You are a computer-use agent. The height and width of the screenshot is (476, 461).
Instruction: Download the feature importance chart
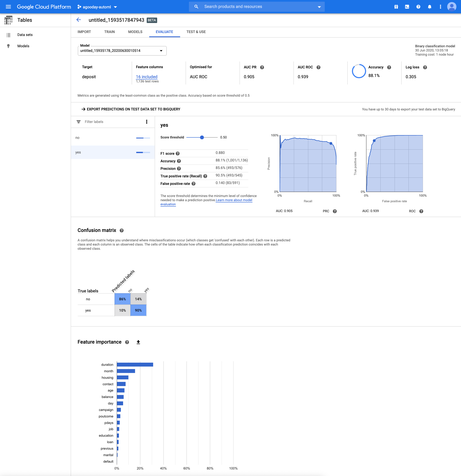click(138, 342)
